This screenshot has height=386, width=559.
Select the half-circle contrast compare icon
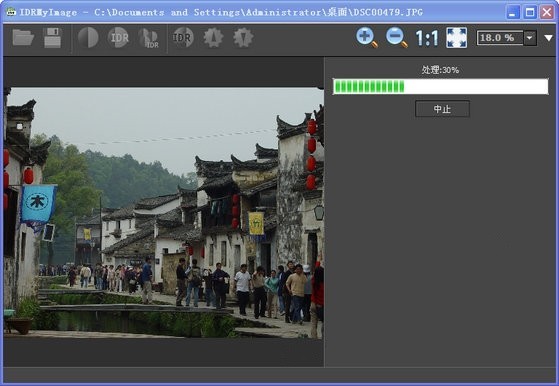(x=88, y=37)
